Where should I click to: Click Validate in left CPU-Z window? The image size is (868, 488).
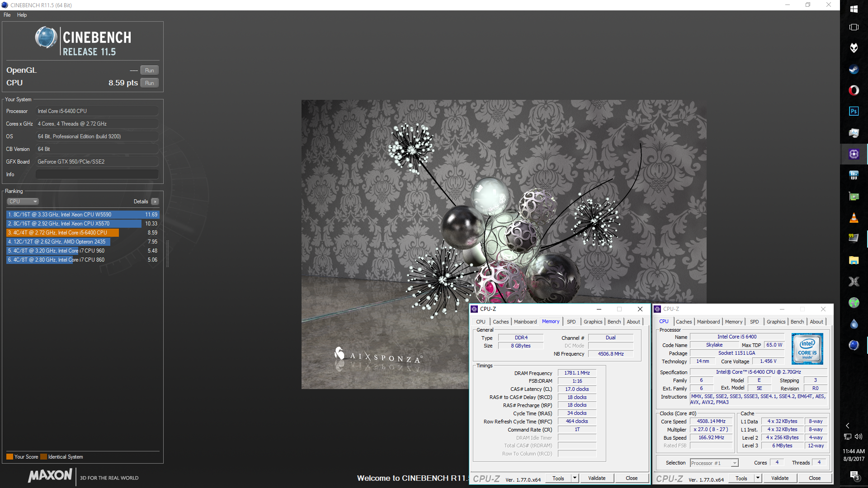coord(597,478)
